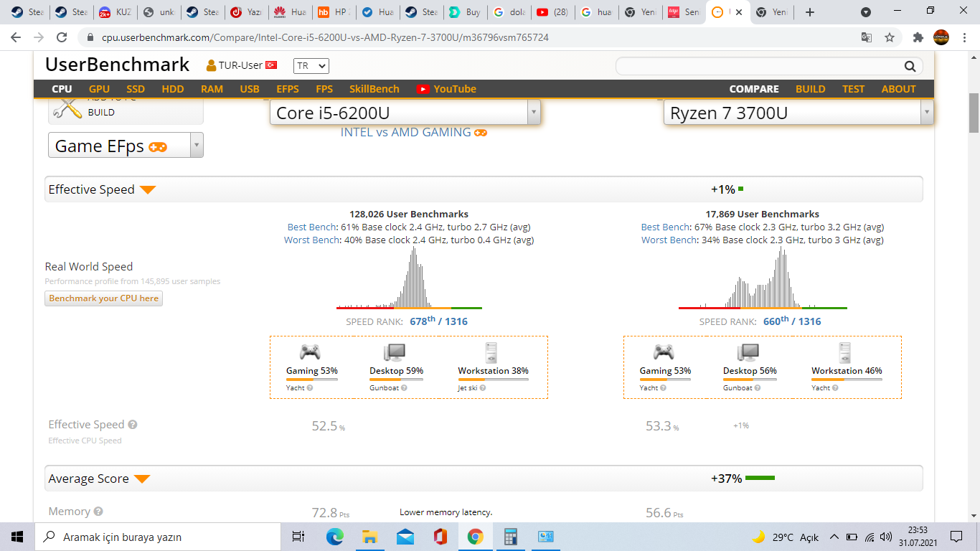
Task: Click the Benchmark your CPU here button
Action: coord(104,298)
